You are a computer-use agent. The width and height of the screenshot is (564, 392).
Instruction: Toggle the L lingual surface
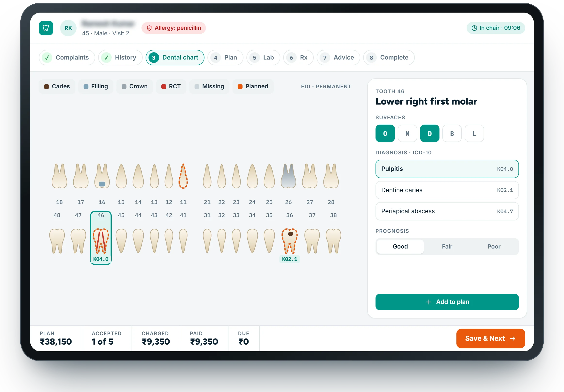click(x=474, y=133)
